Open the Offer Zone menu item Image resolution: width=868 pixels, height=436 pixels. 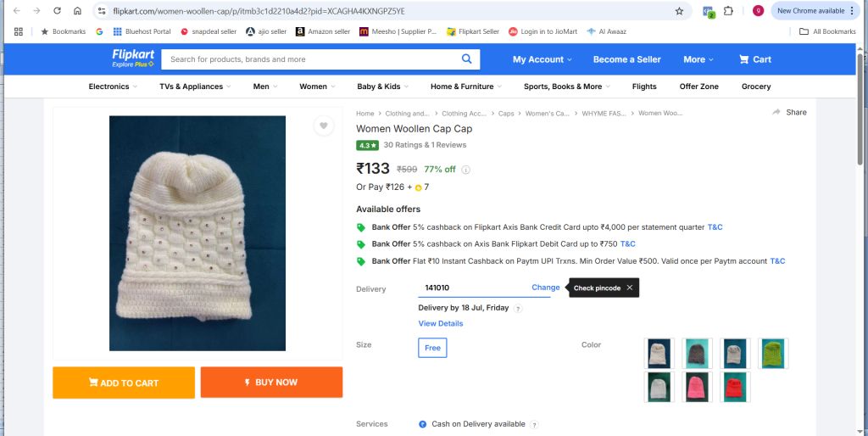tap(698, 87)
